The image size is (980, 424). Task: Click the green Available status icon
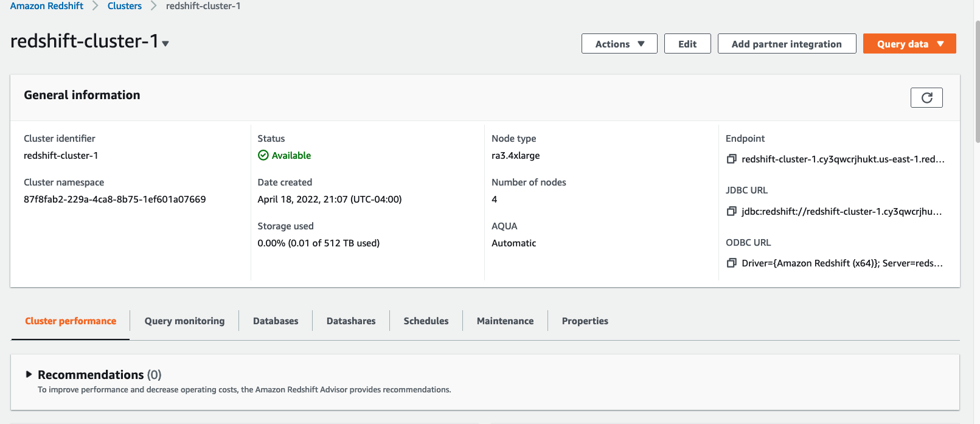click(263, 155)
